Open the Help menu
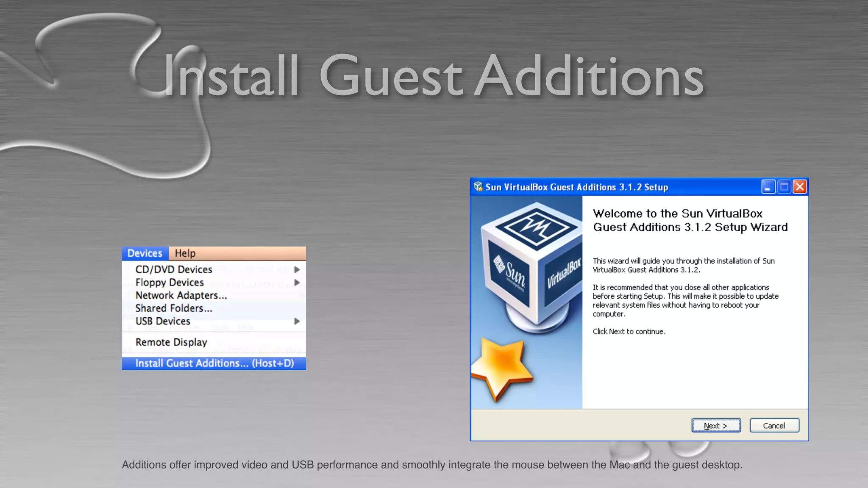868x488 pixels. point(185,253)
